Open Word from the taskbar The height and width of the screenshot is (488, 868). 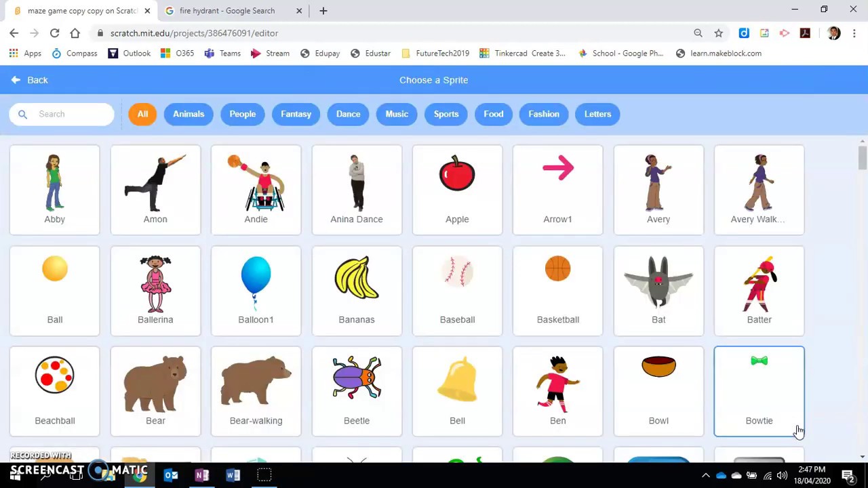point(233,475)
